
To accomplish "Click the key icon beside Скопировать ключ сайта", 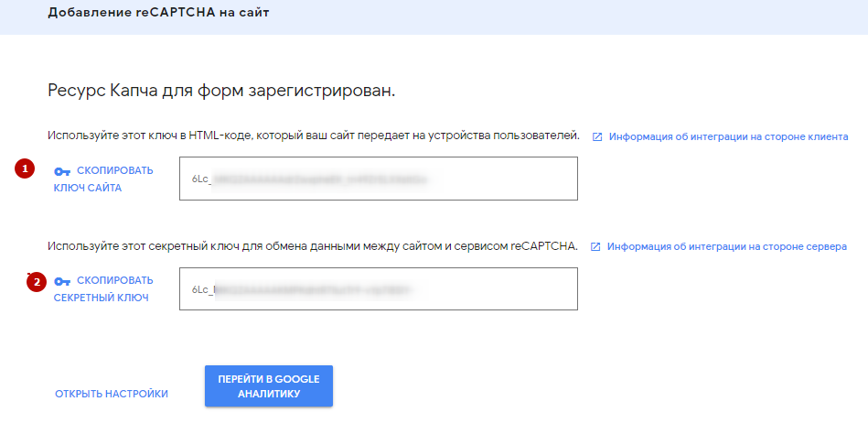I will tap(62, 171).
